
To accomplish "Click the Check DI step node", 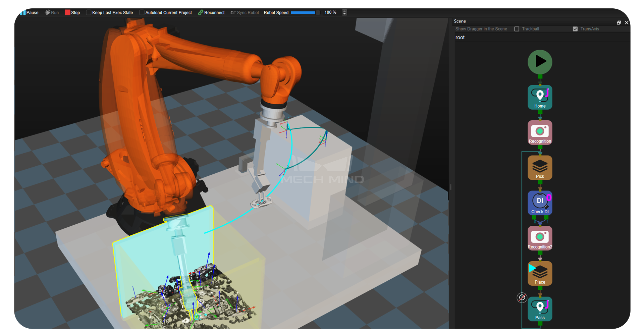I will 540,203.
